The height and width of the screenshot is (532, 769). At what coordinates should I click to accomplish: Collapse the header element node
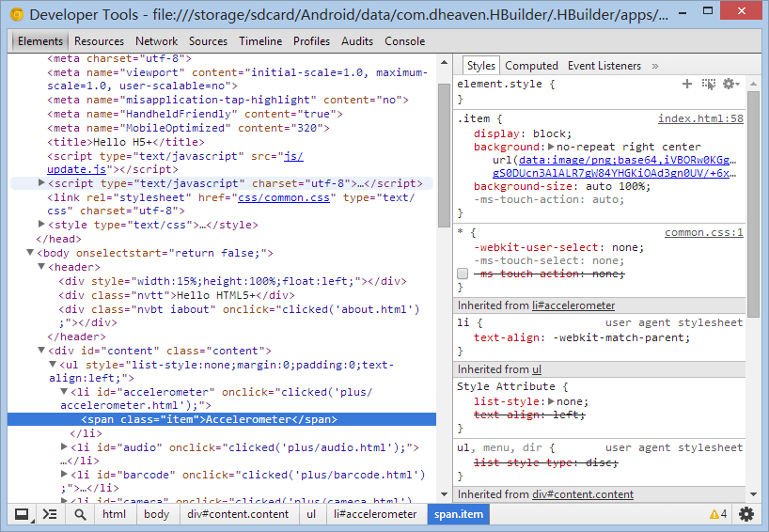pos(41,267)
